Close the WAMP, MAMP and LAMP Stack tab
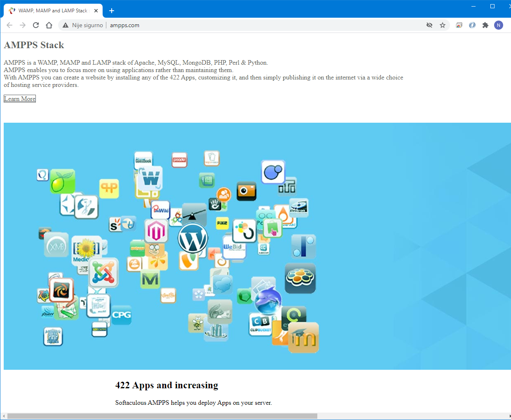 tap(96, 11)
